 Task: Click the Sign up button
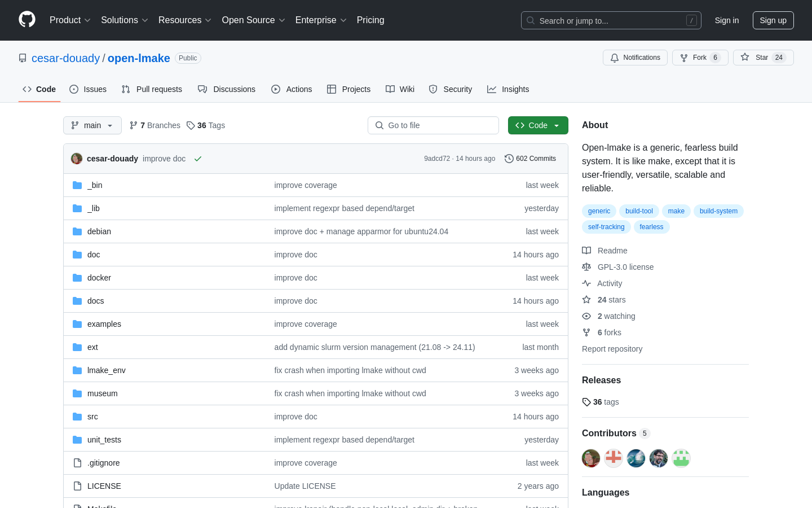pyautogui.click(x=773, y=20)
